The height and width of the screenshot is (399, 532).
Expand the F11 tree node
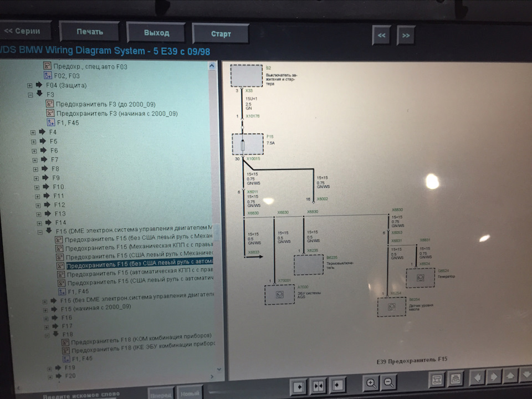tap(37, 196)
